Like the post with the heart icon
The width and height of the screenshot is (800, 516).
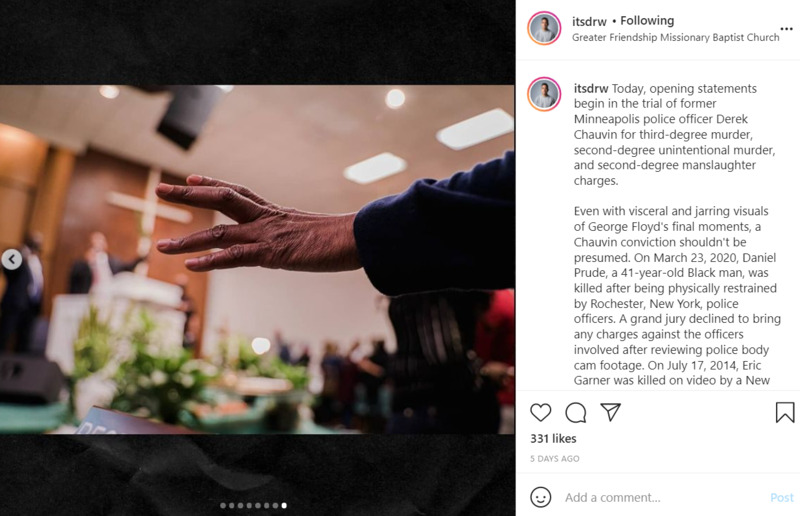540,412
